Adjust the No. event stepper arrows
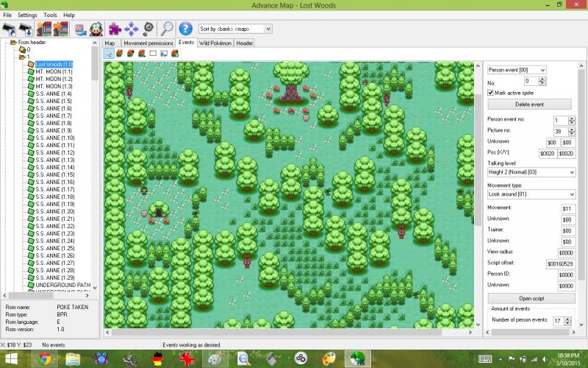Screen dimensions: 588x368 pos(542,81)
